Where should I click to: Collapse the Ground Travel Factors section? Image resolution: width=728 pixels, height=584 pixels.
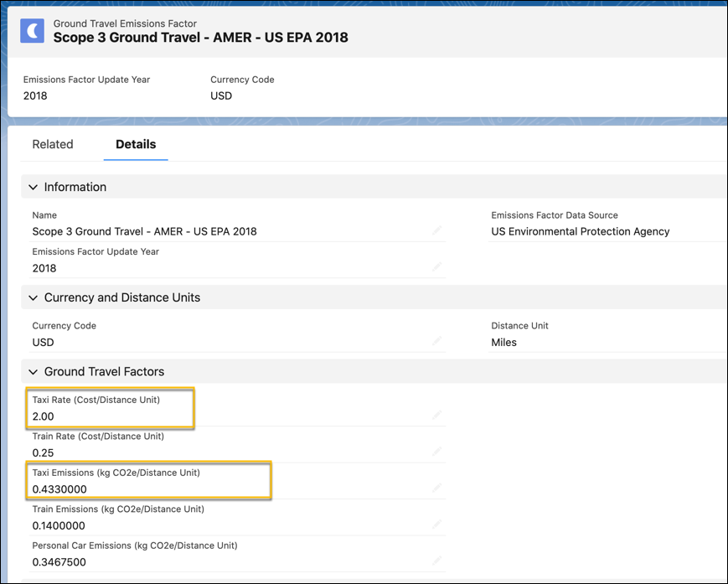tap(33, 372)
